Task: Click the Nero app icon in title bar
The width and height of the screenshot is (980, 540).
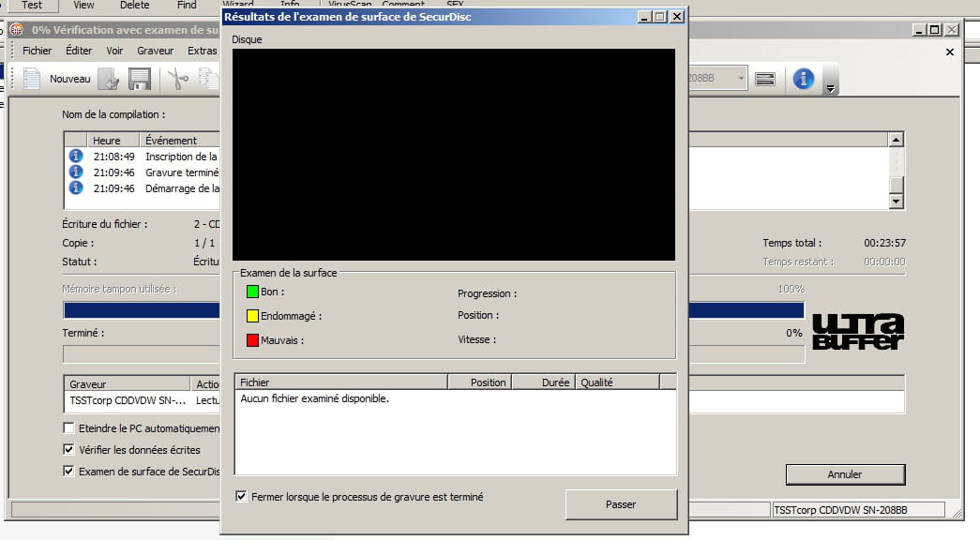Action: [x=17, y=29]
